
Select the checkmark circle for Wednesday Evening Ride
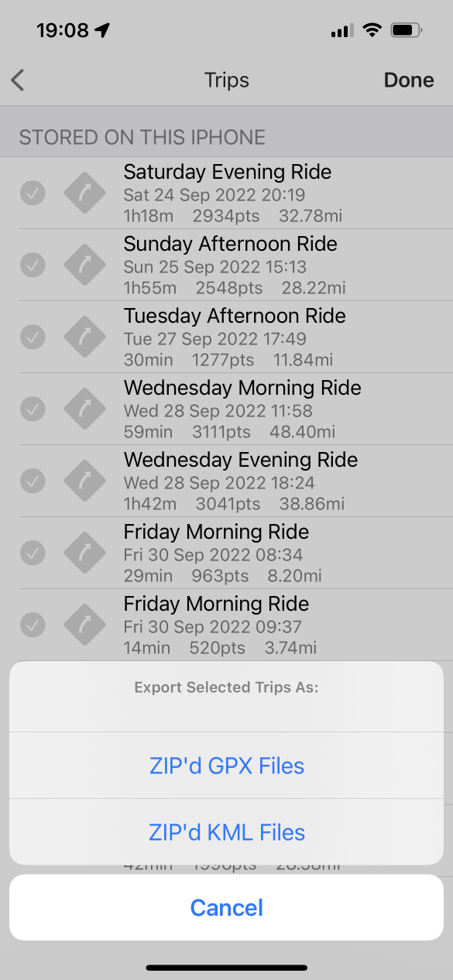coord(33,481)
